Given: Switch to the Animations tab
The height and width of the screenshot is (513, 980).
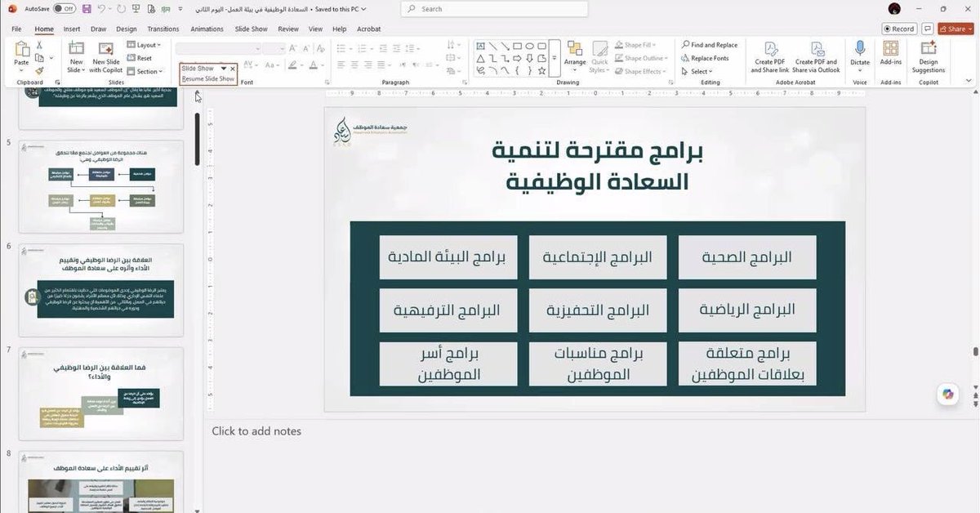Looking at the screenshot, I should click(207, 29).
